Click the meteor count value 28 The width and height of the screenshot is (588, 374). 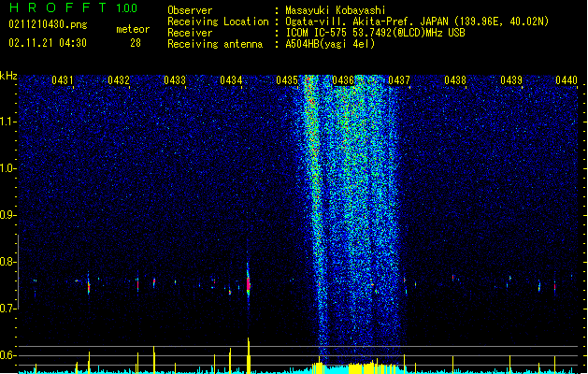(136, 43)
